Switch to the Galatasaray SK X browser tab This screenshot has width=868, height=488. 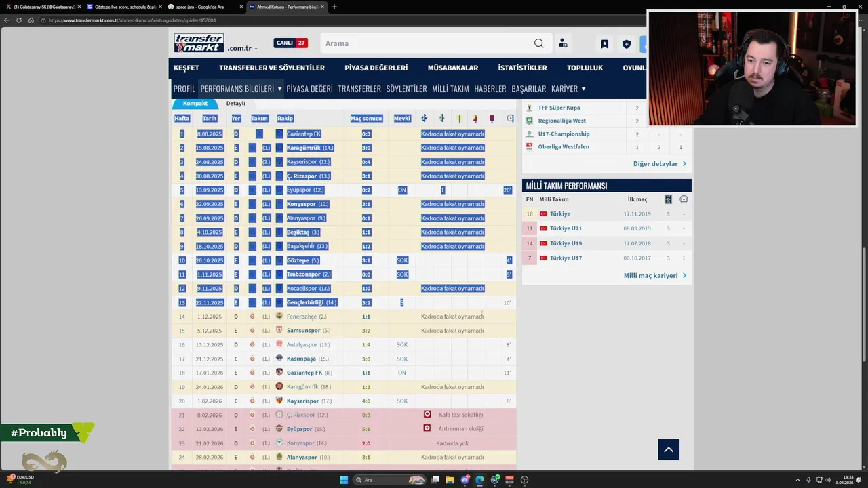click(x=44, y=7)
